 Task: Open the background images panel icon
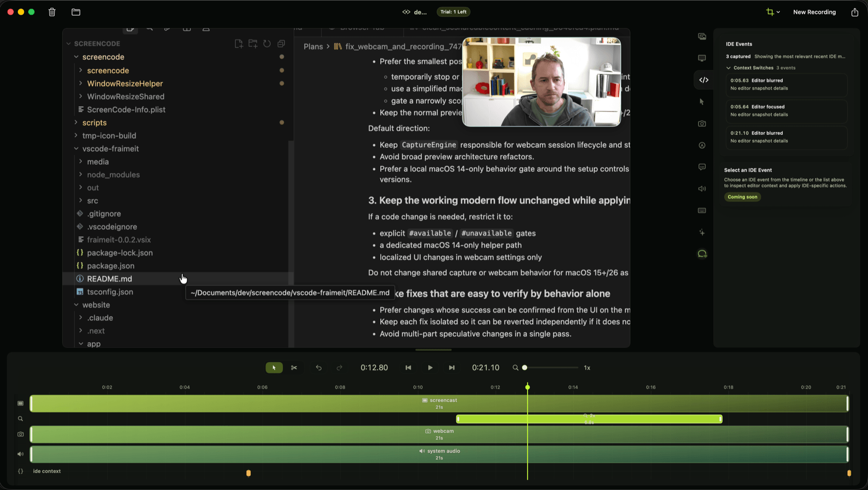click(x=702, y=36)
